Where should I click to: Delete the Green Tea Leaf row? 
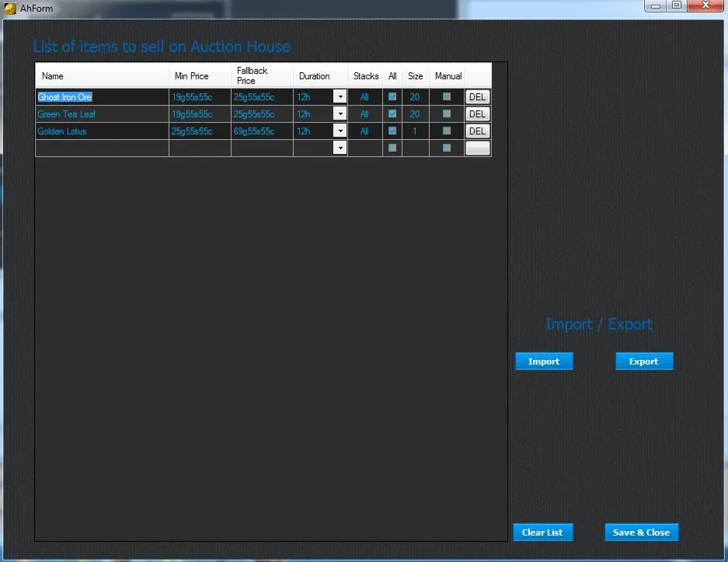(x=477, y=114)
